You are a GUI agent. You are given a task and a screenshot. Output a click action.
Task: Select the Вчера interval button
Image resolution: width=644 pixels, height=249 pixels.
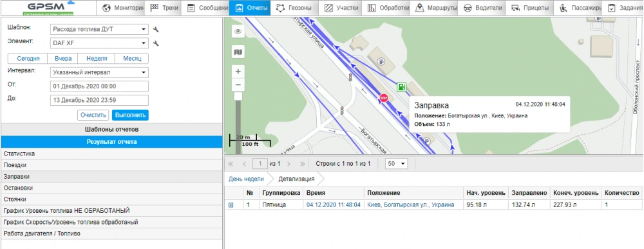pos(63,59)
